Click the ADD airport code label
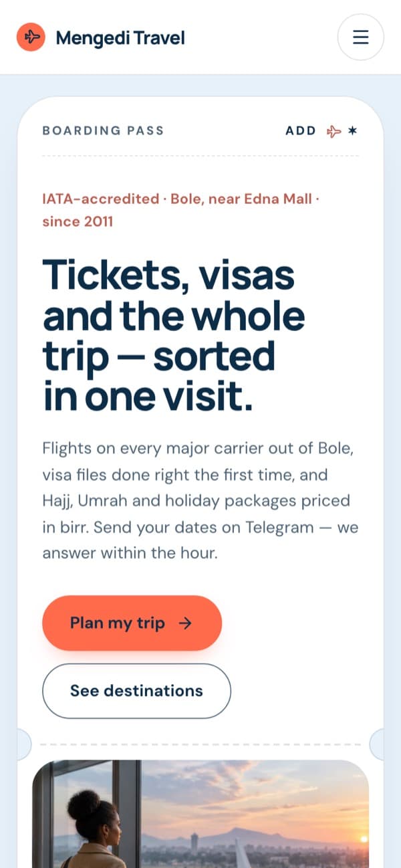401x868 pixels. point(301,130)
